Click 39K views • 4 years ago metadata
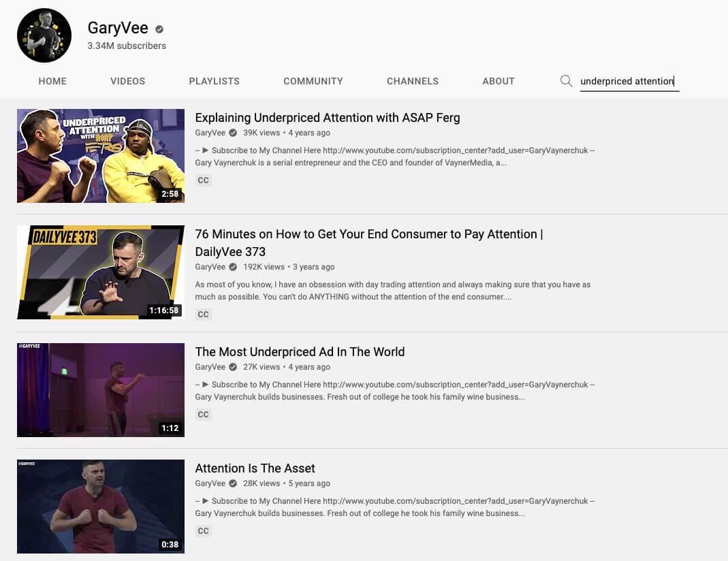 pyautogui.click(x=287, y=133)
